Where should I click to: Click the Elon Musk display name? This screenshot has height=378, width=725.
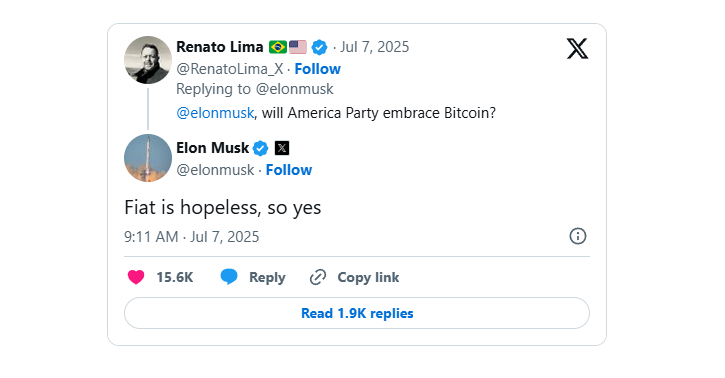point(213,148)
